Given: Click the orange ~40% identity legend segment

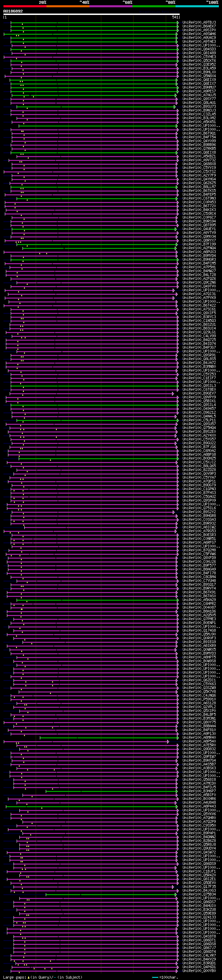Looking at the screenshot, I should 68,6.
